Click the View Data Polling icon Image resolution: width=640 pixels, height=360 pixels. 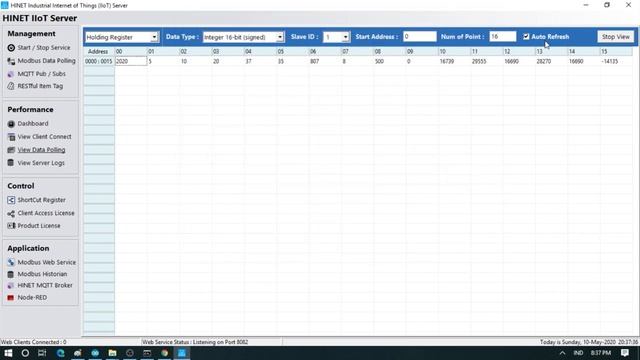click(11, 150)
